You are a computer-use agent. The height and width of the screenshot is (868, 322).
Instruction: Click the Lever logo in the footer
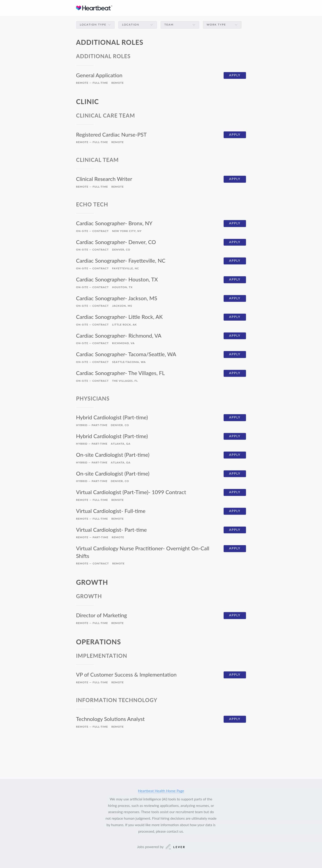(175, 847)
